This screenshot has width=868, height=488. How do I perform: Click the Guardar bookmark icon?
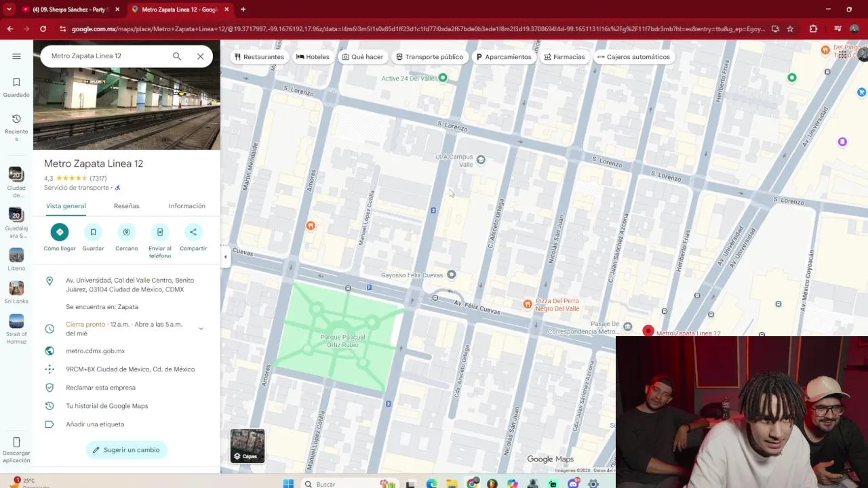pos(93,232)
